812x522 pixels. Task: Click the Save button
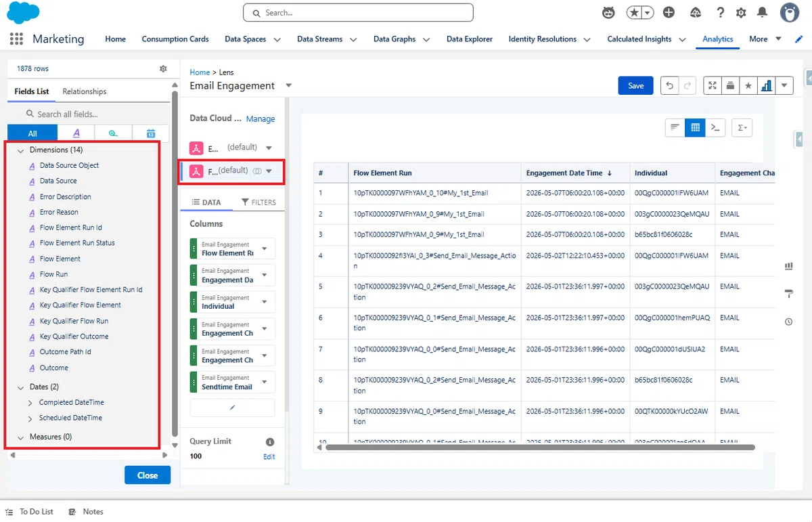tap(635, 85)
